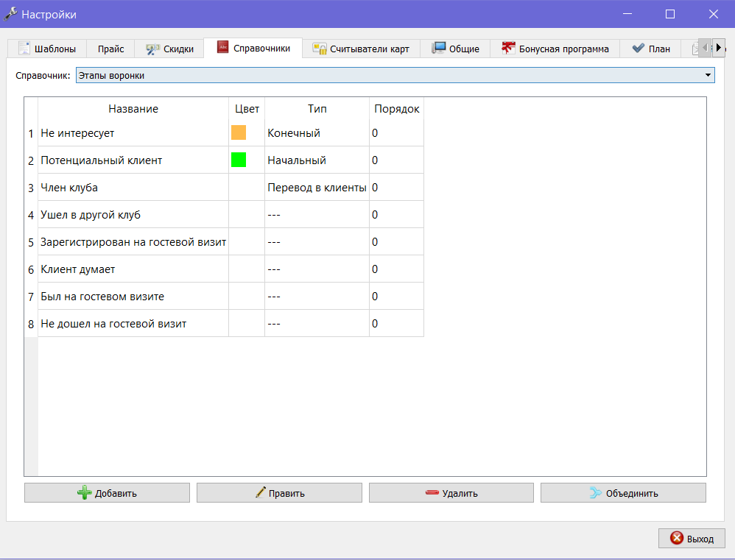
Task: Switch to the Прайс tab
Action: pos(110,49)
